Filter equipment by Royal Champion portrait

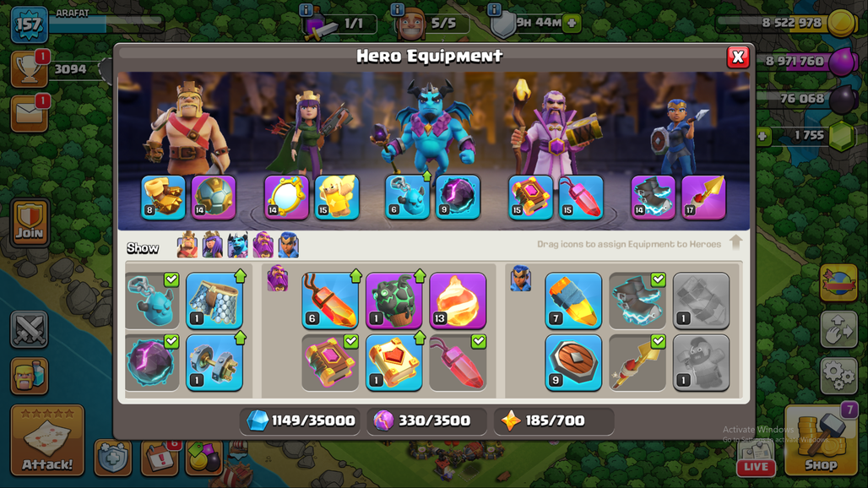click(289, 245)
